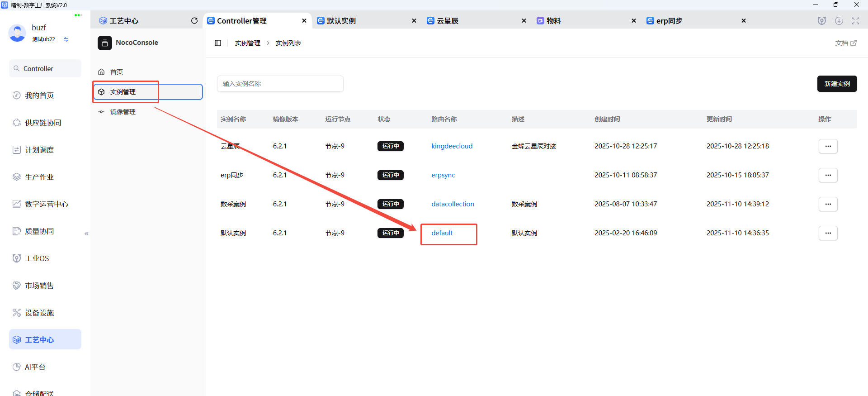
Task: Switch to the 云星辰 tab
Action: pos(448,21)
